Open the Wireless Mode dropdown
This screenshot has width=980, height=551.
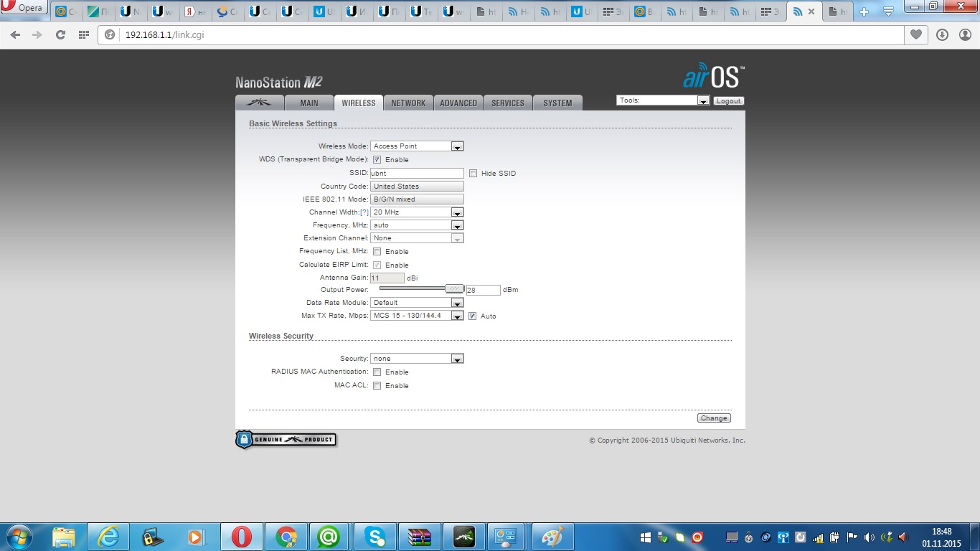417,146
